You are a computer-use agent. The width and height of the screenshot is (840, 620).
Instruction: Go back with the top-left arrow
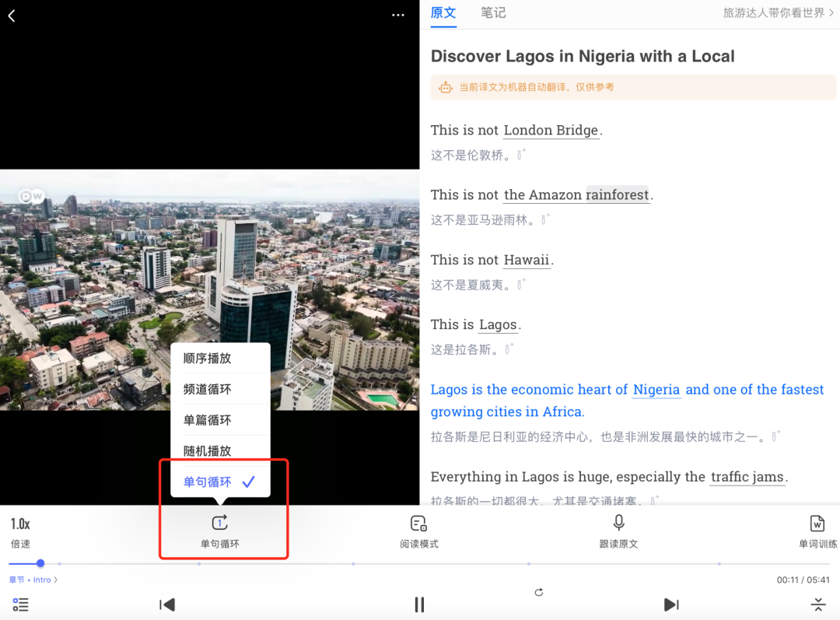12,16
